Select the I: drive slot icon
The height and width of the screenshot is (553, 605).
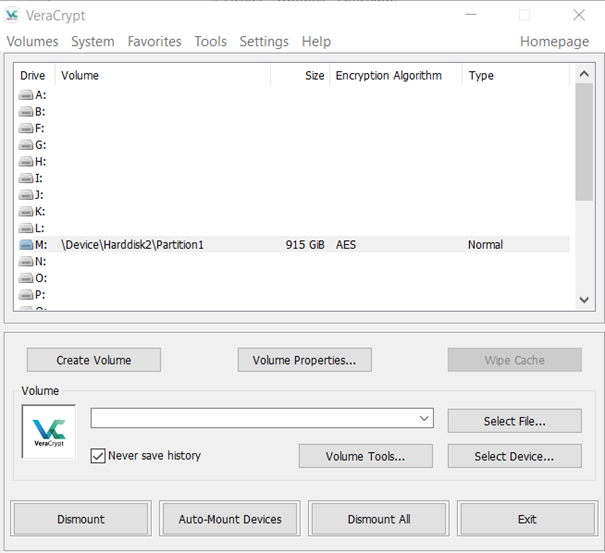point(26,178)
